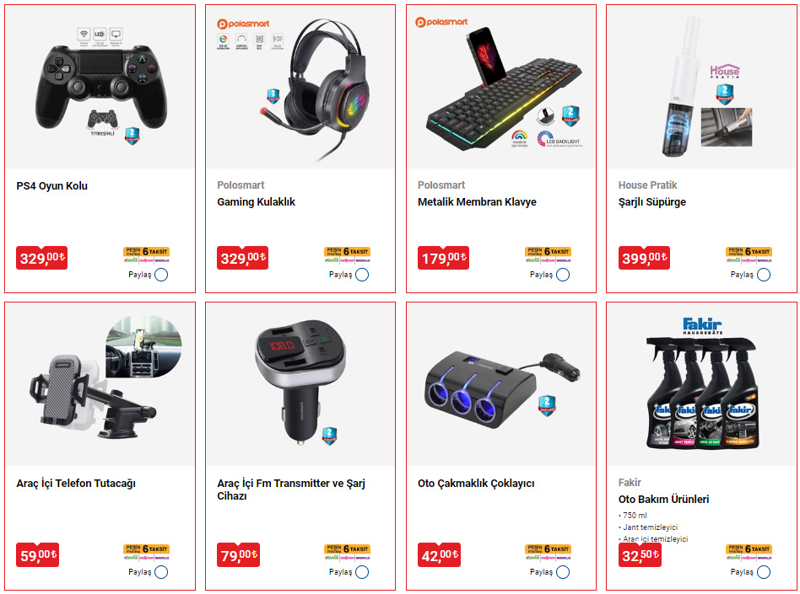Toggle the Paylaş circle on Gaming Kulaklık

(362, 275)
